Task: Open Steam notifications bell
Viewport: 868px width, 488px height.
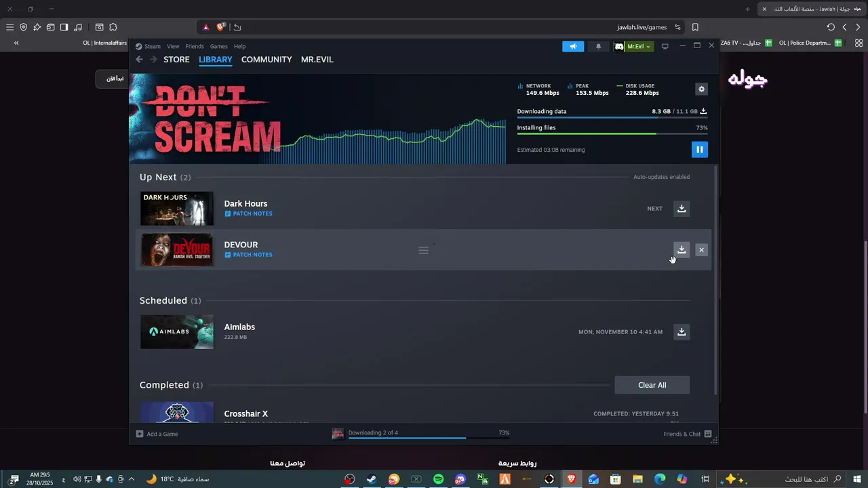Action: click(598, 46)
